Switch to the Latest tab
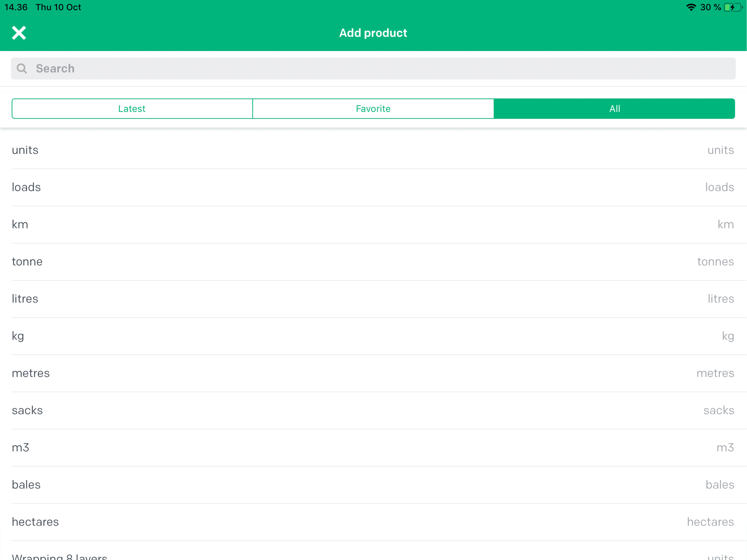 (x=132, y=109)
